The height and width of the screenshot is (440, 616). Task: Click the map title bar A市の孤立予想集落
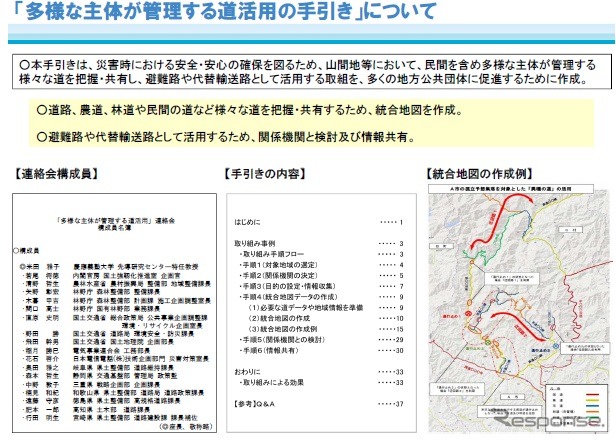click(x=511, y=189)
